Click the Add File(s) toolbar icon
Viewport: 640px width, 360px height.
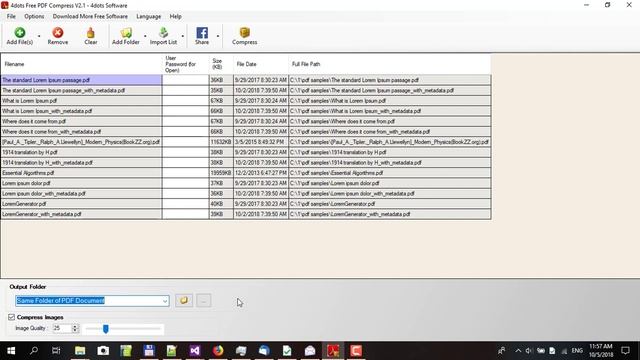point(20,33)
